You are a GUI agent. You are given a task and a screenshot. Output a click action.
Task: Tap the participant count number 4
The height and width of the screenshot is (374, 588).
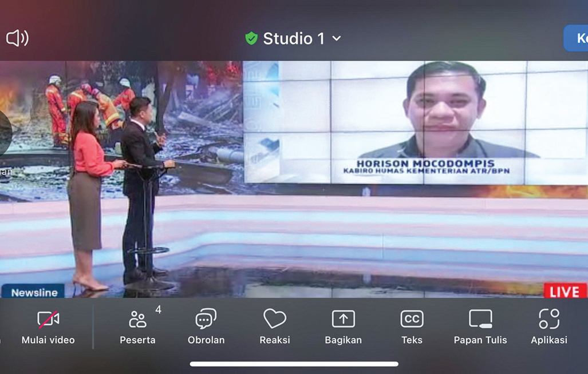(x=158, y=310)
